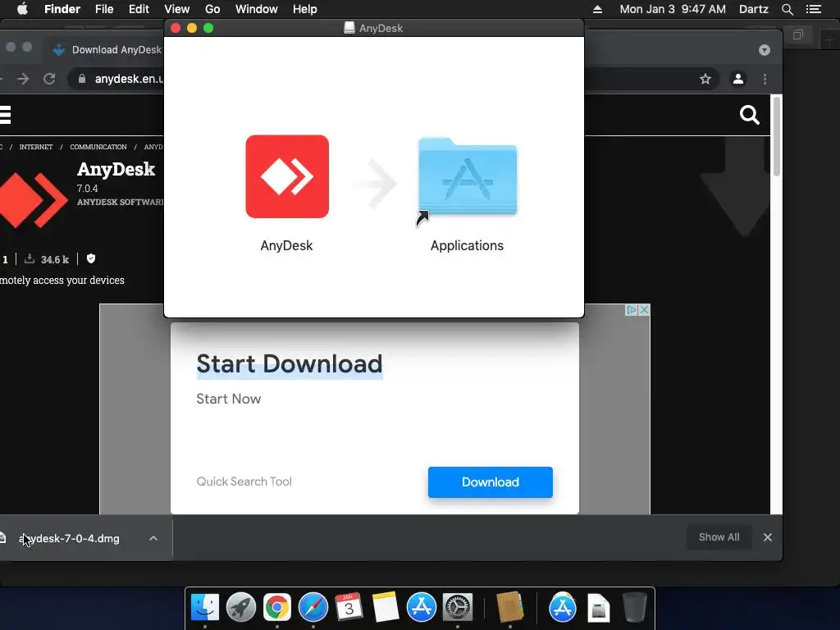
Task: Open the disk image file in Dock
Action: [x=598, y=608]
